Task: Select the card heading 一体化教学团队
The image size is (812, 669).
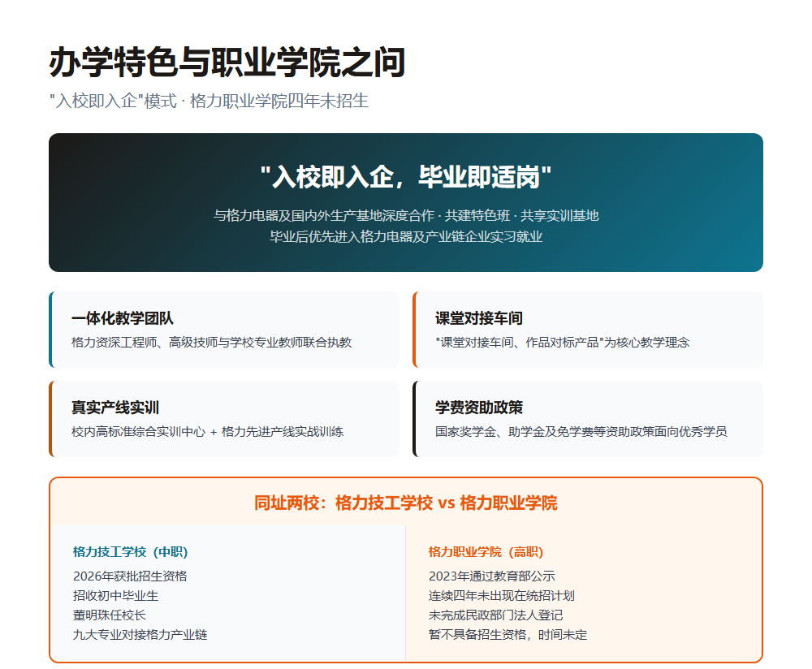Action: (x=123, y=318)
